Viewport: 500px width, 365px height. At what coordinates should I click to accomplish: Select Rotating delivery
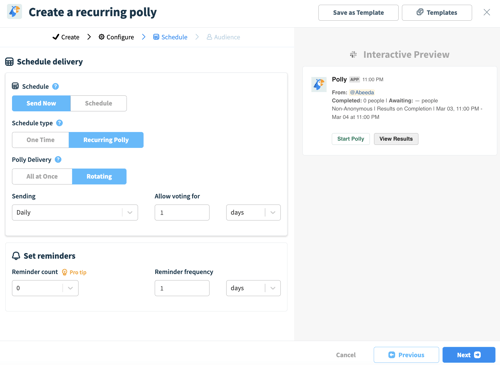pos(99,176)
